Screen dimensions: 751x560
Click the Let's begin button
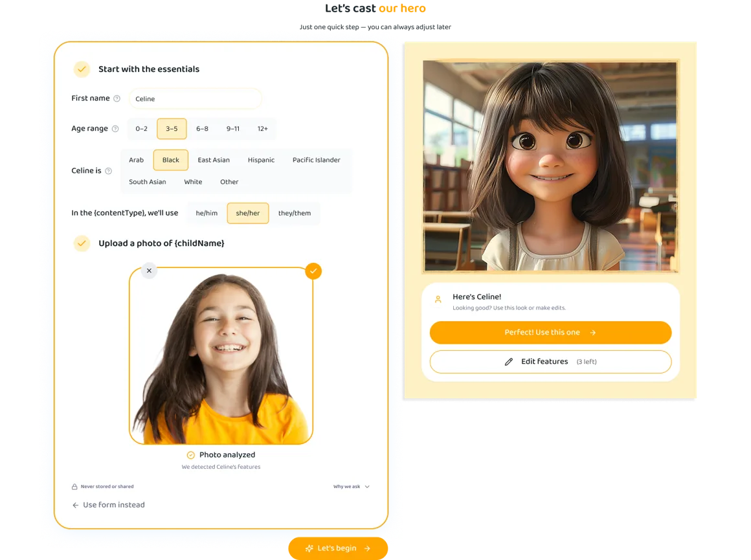coord(338,548)
